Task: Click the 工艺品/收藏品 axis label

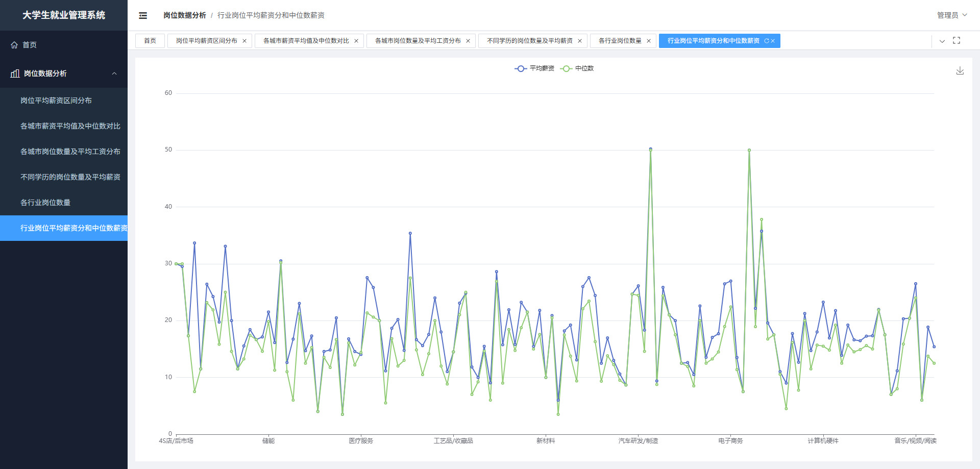Action: tap(453, 441)
